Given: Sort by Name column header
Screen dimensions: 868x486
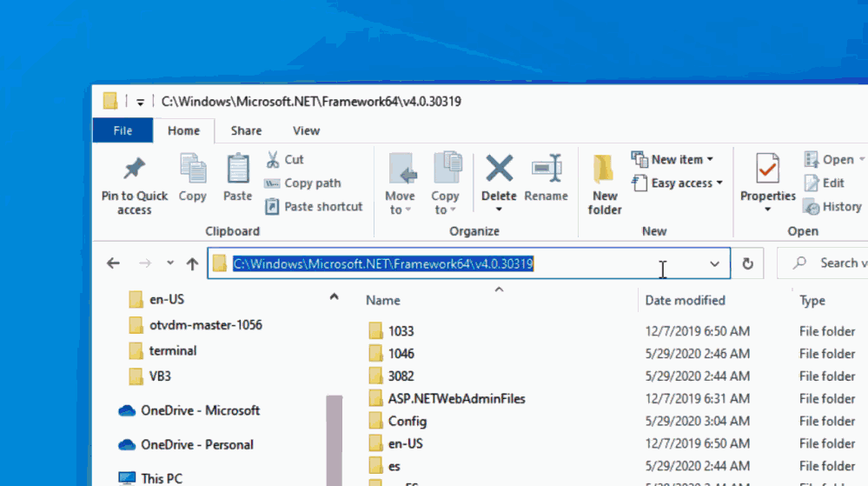Looking at the screenshot, I should point(383,300).
